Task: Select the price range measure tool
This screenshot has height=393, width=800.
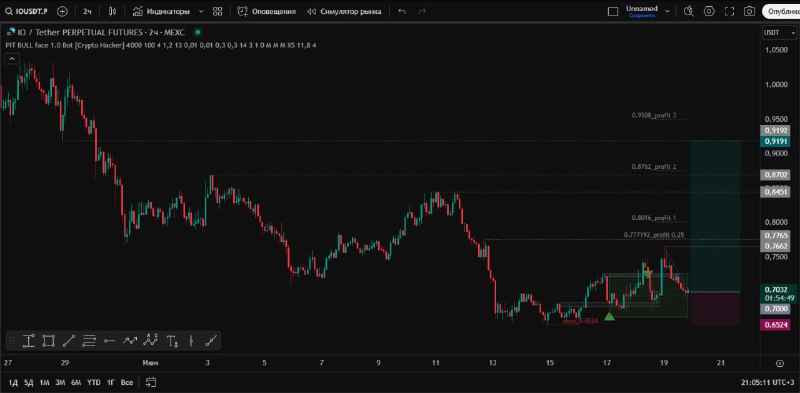Action: [x=29, y=341]
